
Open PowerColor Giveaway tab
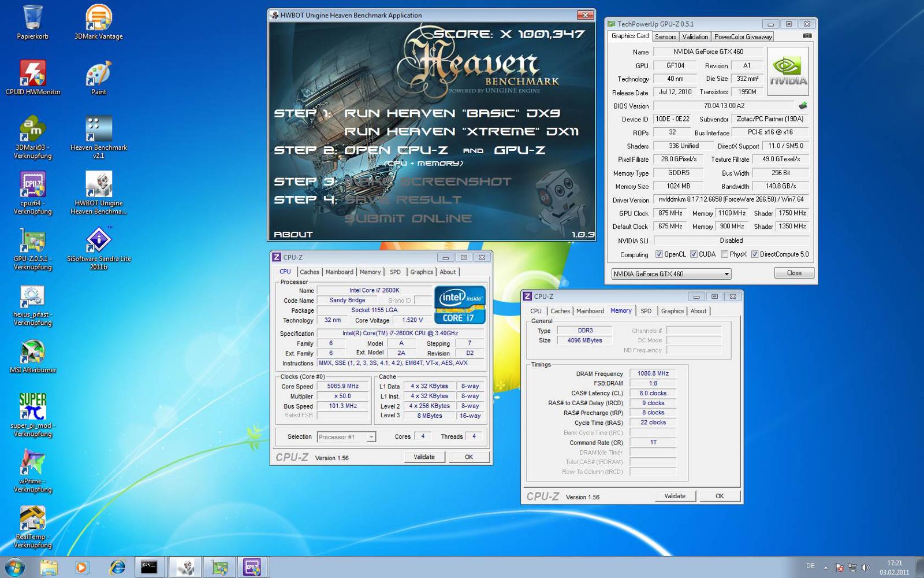coord(743,36)
